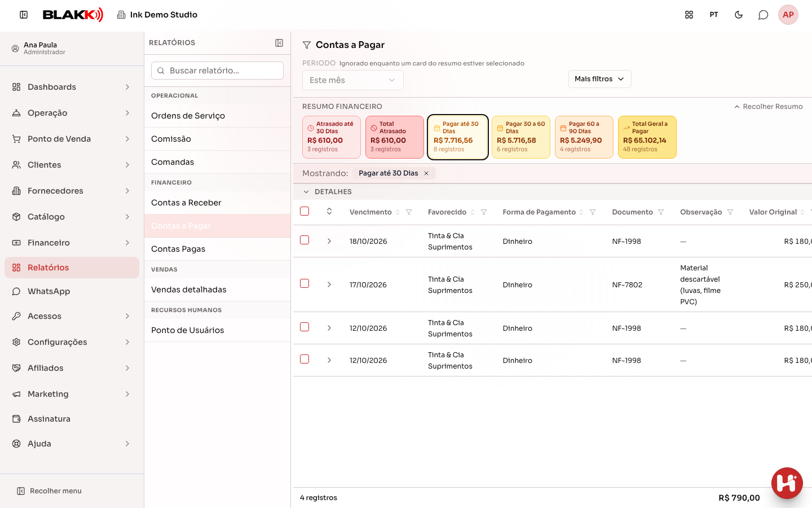This screenshot has height=508, width=812.
Task: Expand the NF-7802 row details
Action: 329,284
